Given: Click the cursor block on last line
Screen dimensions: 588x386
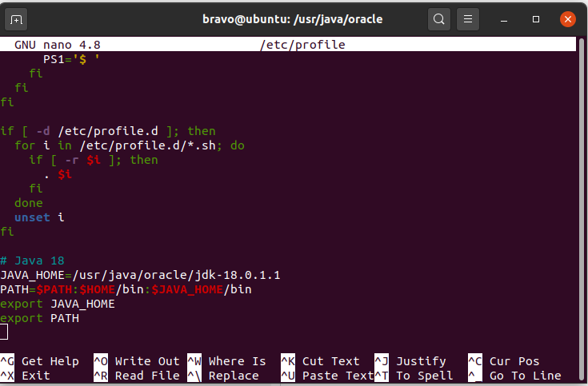Looking at the screenshot, I should pos(4,332).
